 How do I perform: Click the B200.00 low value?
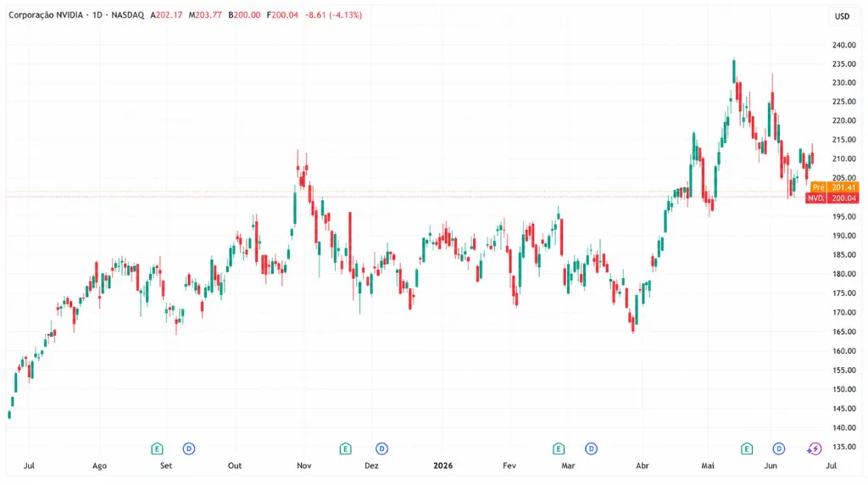244,15
